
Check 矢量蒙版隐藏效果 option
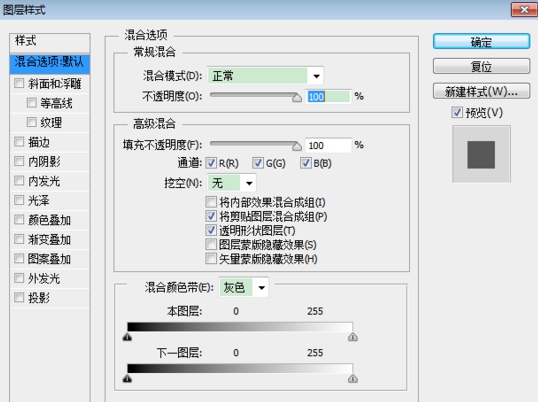click(211, 258)
